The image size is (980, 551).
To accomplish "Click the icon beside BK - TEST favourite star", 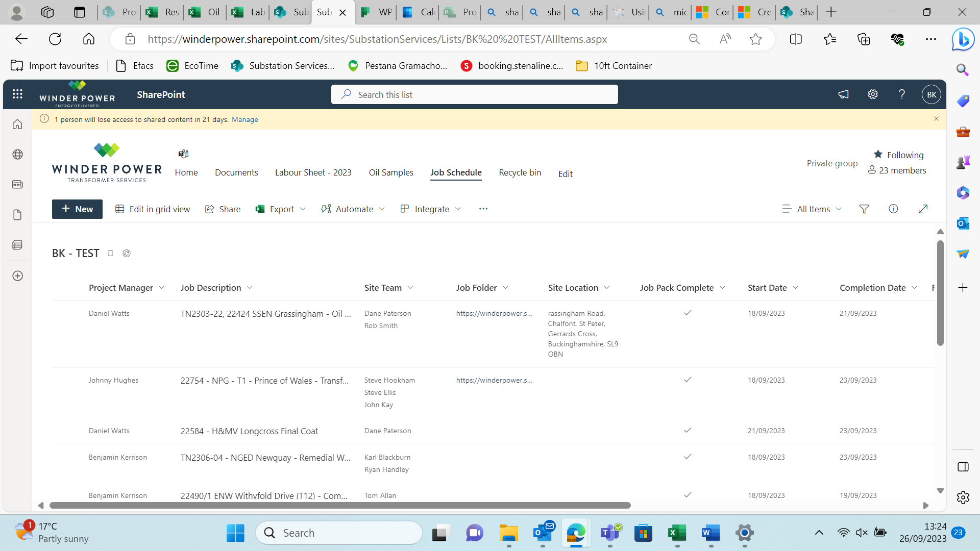I will pyautogui.click(x=127, y=253).
